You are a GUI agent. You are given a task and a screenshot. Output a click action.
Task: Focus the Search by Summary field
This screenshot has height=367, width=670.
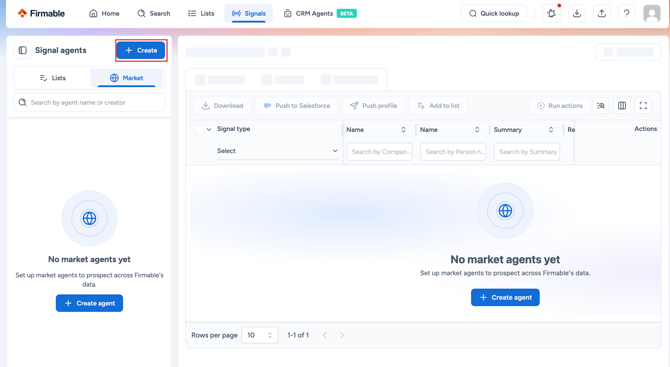click(x=527, y=152)
